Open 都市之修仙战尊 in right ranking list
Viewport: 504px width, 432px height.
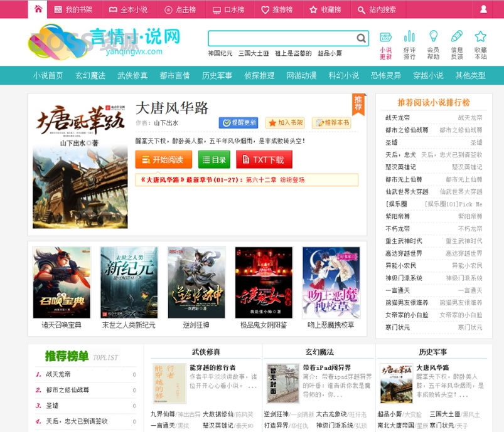407,130
